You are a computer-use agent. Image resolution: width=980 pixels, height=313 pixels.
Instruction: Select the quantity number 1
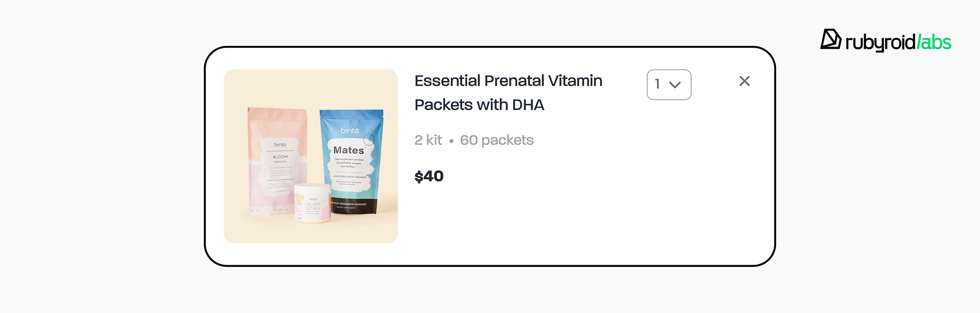coord(657,84)
